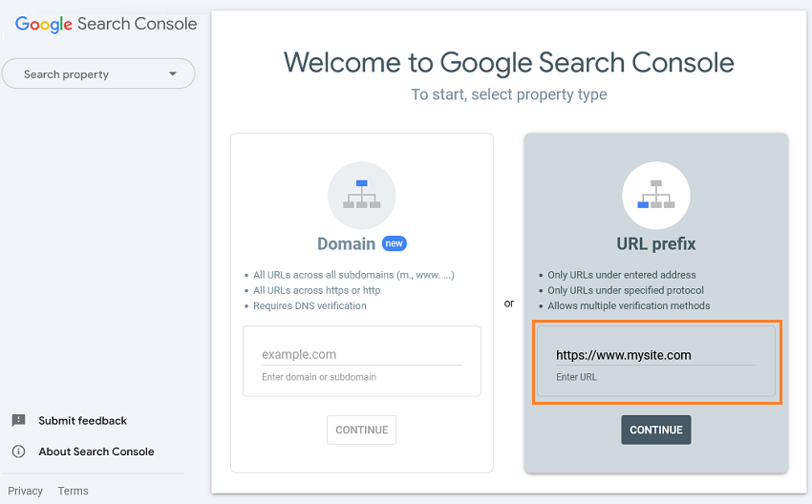The width and height of the screenshot is (812, 504).
Task: Click the Search property dropdown arrow
Action: pos(173,74)
